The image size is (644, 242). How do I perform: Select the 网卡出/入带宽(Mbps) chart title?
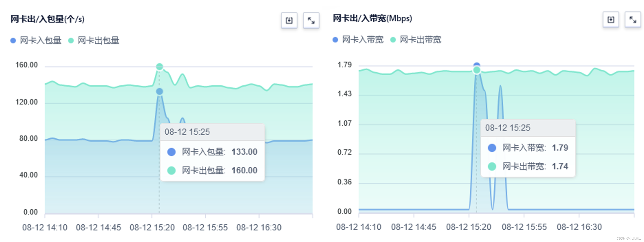[372, 18]
